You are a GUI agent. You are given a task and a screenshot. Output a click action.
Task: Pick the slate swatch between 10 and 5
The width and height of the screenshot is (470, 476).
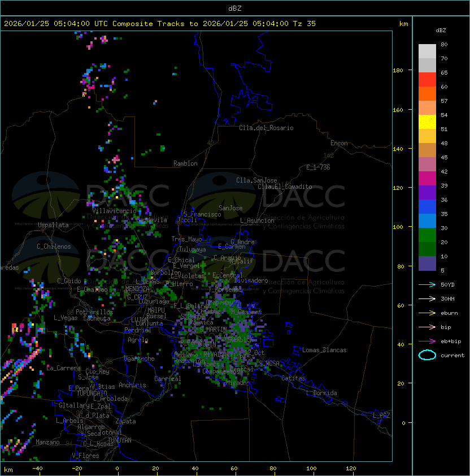[427, 263]
